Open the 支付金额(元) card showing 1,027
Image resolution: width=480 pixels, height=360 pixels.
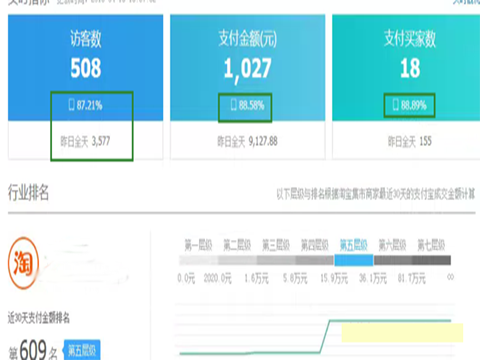(248, 87)
